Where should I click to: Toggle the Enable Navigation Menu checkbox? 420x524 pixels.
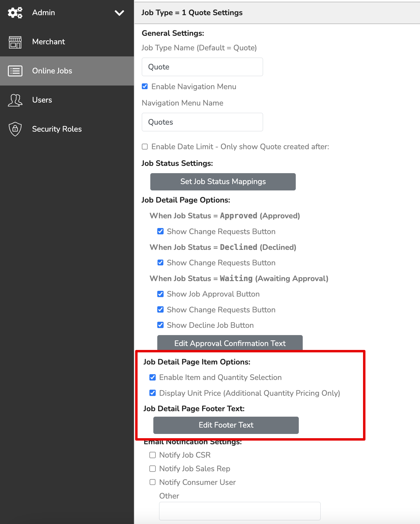click(x=145, y=86)
